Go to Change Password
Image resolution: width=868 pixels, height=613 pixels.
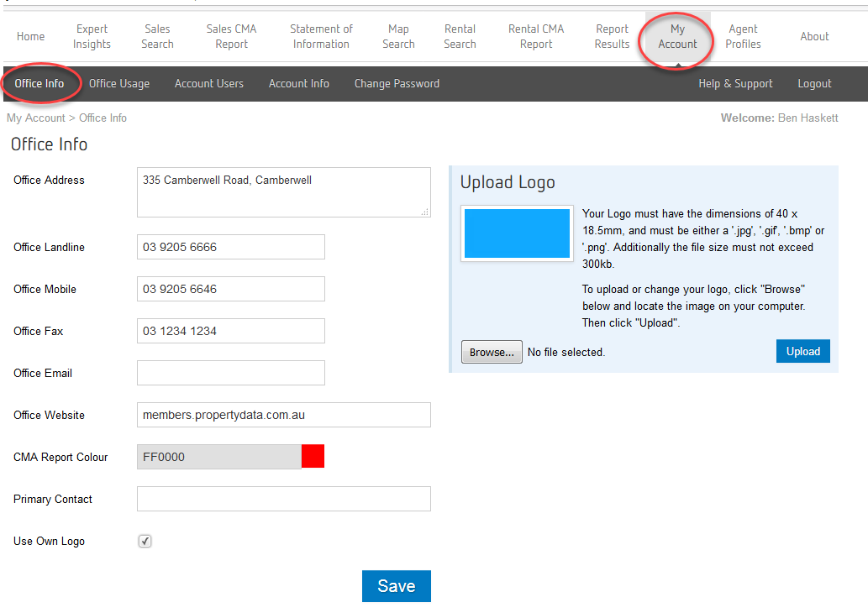(397, 83)
